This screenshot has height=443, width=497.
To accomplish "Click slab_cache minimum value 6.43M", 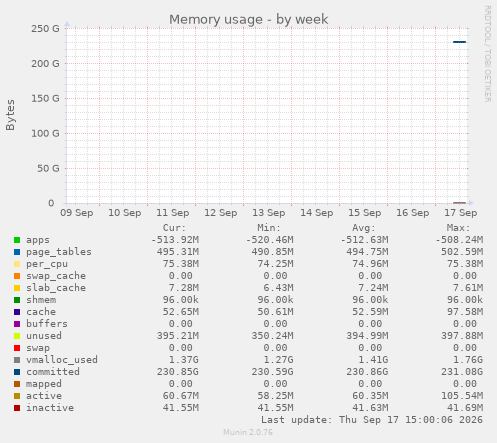I will click(279, 288).
